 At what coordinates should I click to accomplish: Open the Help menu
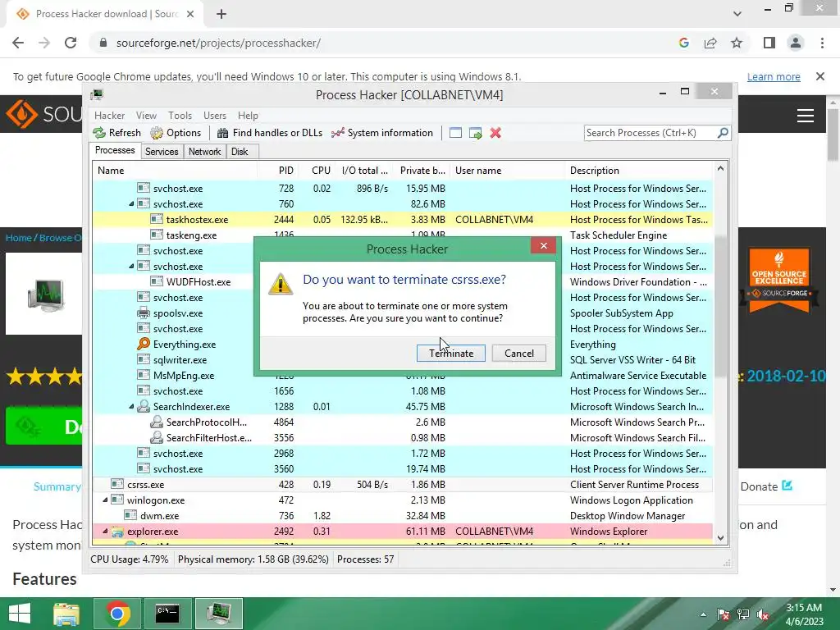coord(248,115)
